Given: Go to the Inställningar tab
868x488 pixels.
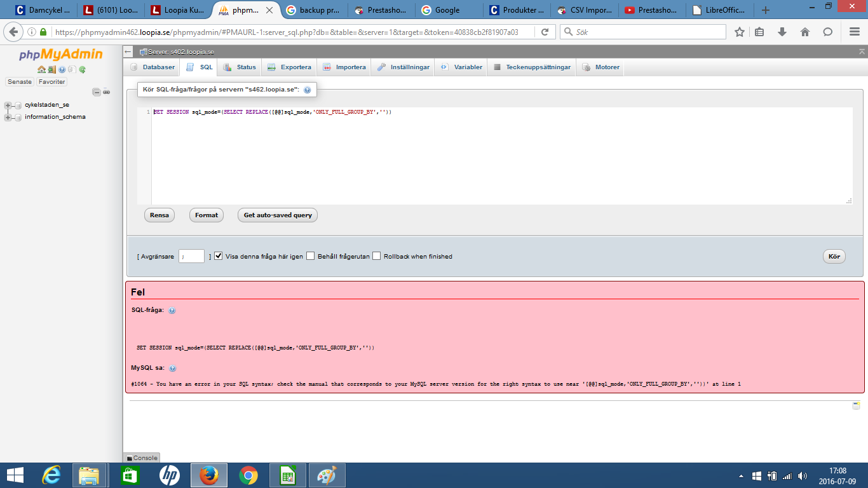Looking at the screenshot, I should [x=403, y=67].
